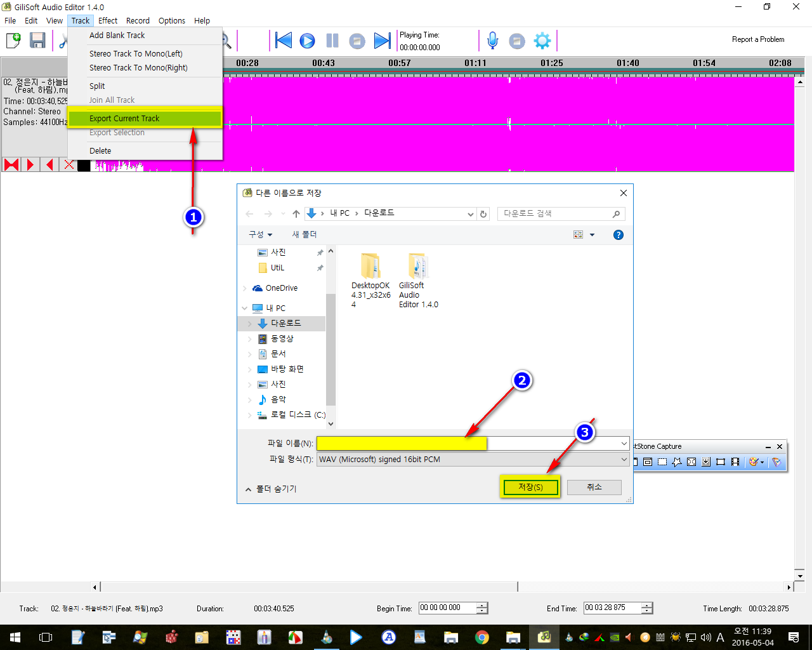Open the help question-mark icon in dialog
This screenshot has height=650, width=812.
(619, 235)
